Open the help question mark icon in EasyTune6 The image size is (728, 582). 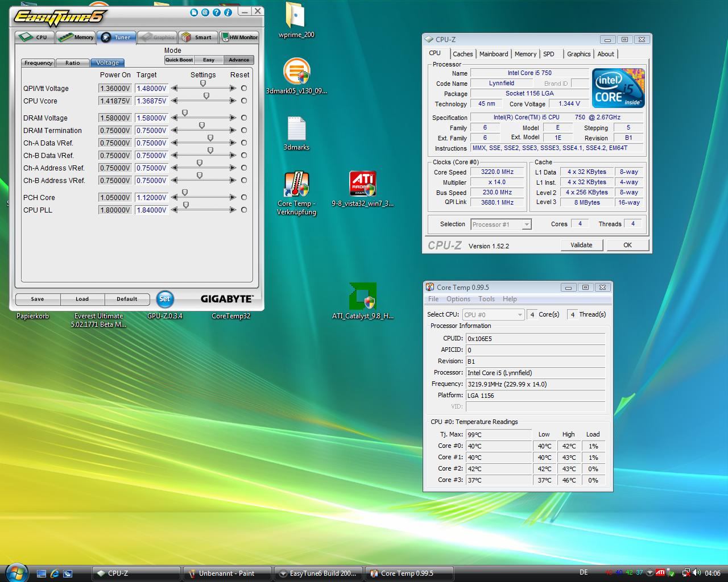[x=217, y=12]
